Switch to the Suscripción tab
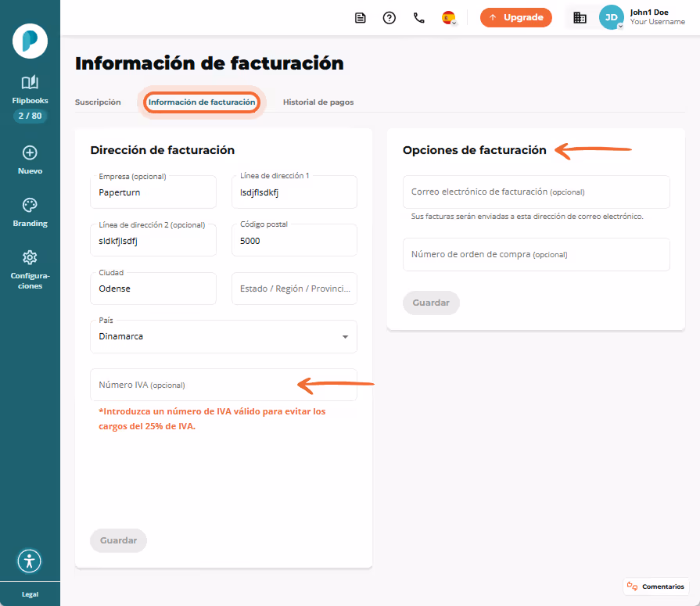This screenshot has width=700, height=606. [98, 102]
